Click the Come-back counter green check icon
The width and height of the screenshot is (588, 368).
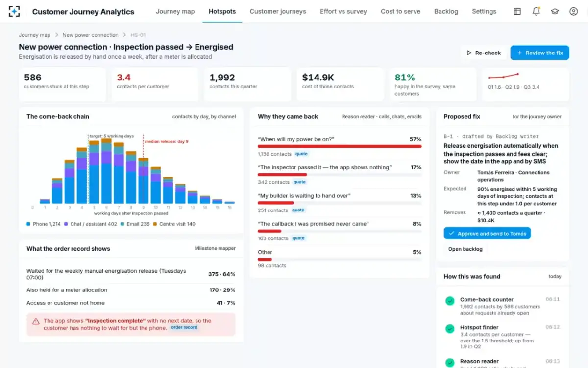pos(449,301)
